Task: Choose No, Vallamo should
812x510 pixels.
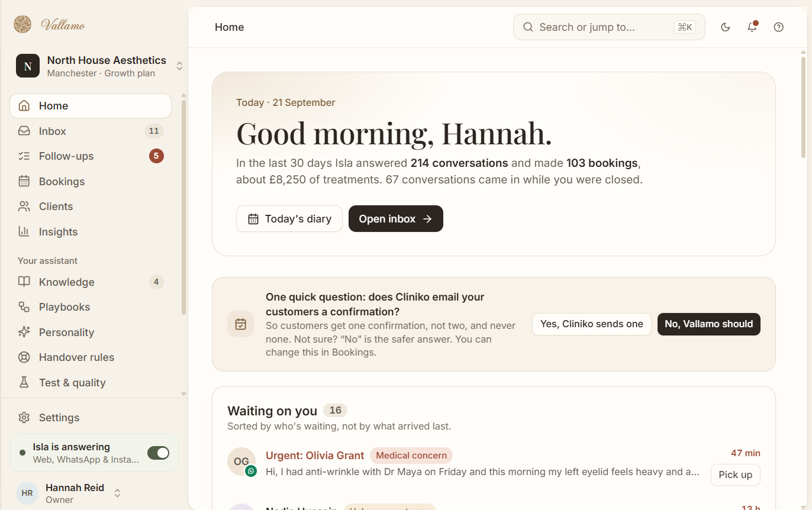Action: click(709, 324)
